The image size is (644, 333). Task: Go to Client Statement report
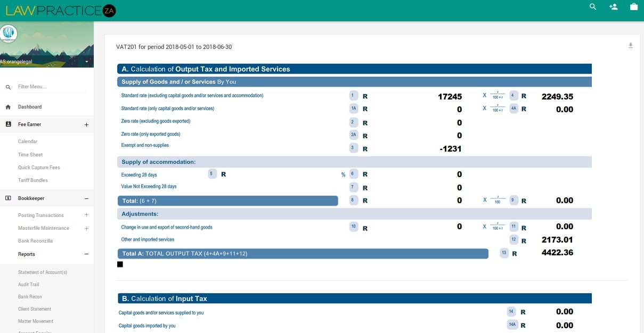[x=35, y=309]
